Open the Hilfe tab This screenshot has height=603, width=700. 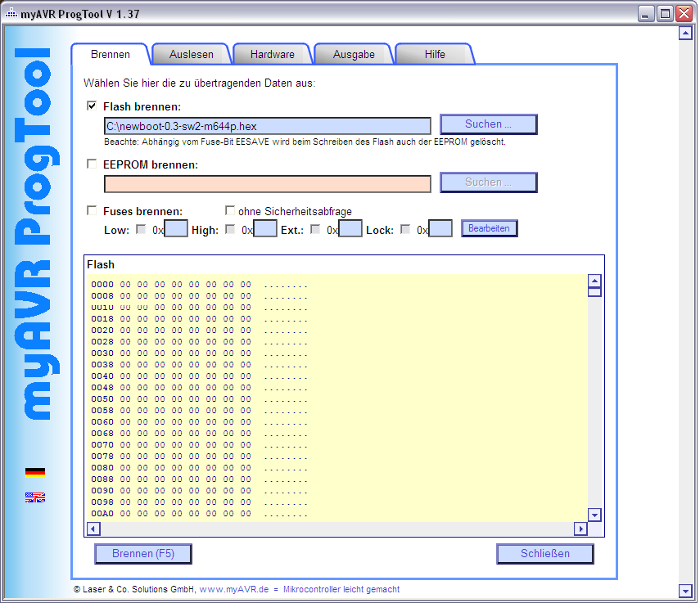point(435,55)
